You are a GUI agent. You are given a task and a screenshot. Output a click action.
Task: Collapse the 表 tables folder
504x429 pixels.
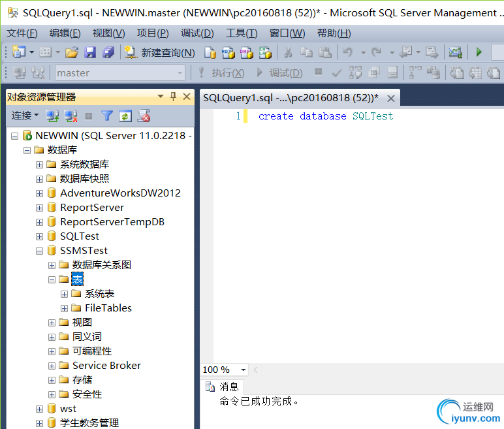[x=52, y=279]
